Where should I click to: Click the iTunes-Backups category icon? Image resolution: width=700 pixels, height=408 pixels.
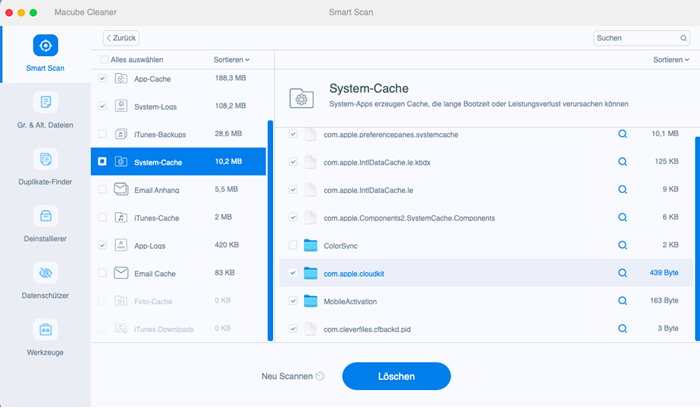(x=121, y=134)
